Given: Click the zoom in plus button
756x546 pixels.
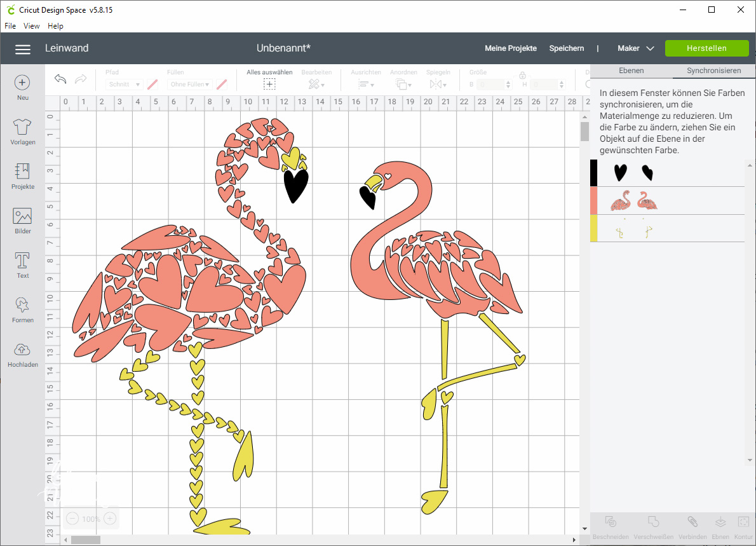Looking at the screenshot, I should coord(110,519).
